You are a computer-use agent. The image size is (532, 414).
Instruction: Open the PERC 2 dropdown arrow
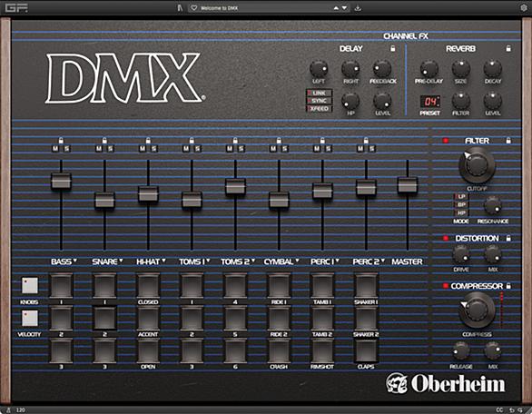tap(383, 261)
